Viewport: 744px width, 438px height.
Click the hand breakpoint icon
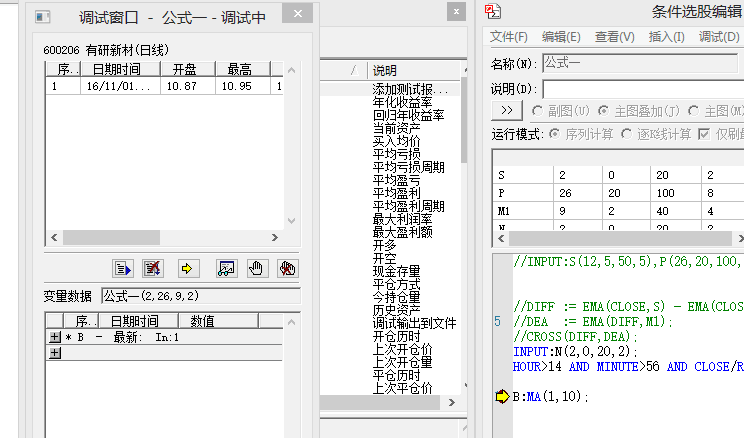pos(256,268)
